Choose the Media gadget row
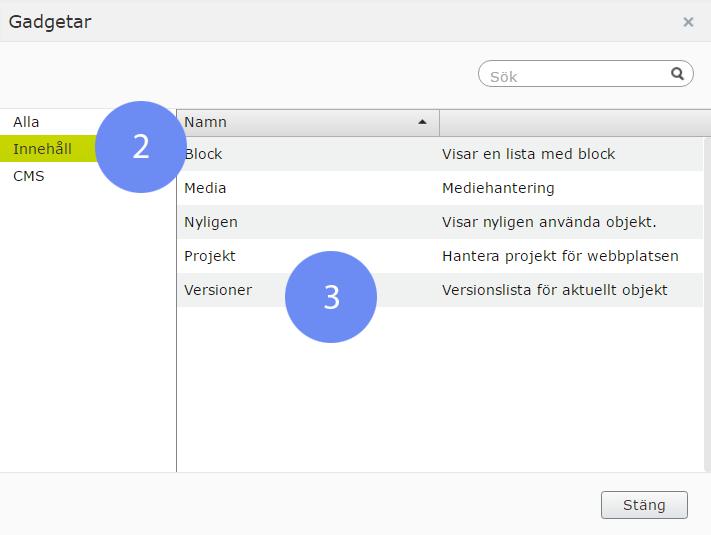The height and width of the screenshot is (535, 711). point(440,188)
